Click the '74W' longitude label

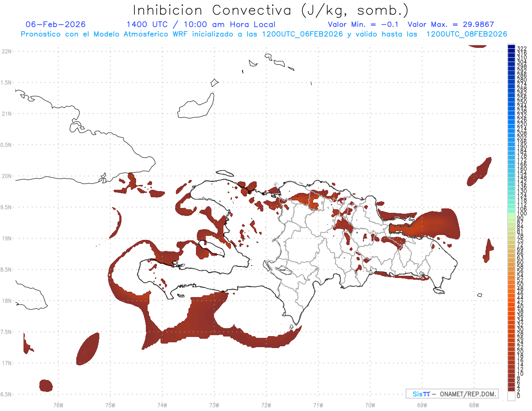point(162,404)
